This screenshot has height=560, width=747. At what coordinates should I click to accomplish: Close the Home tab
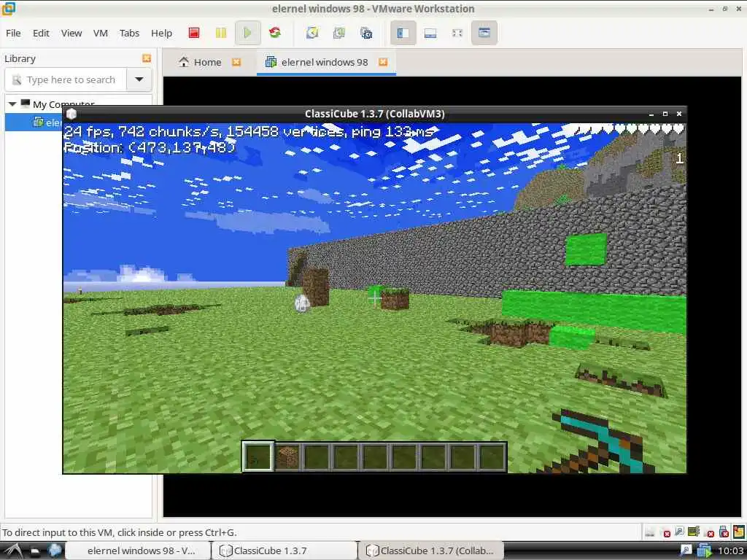point(236,62)
